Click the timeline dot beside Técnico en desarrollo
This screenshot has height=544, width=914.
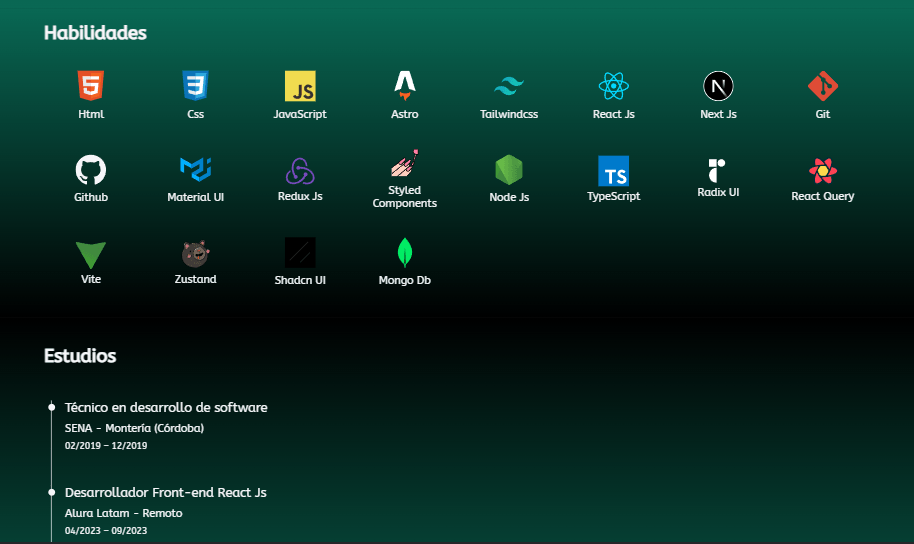click(51, 407)
